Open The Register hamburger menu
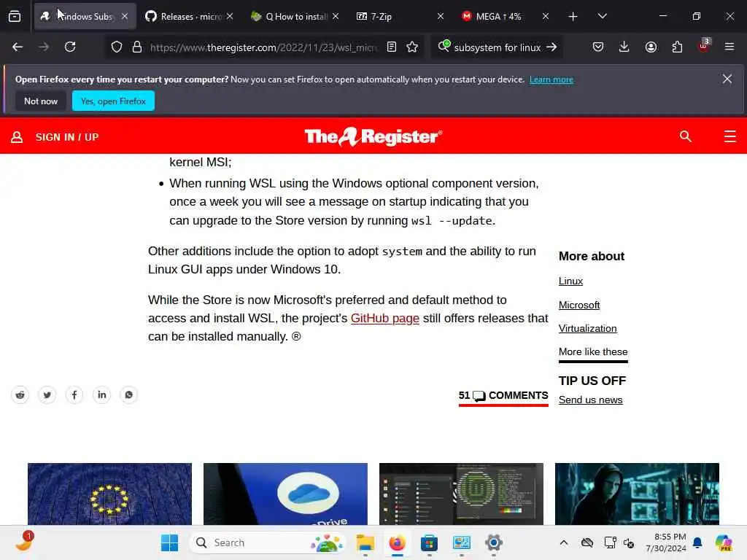The image size is (747, 560). coord(729,136)
